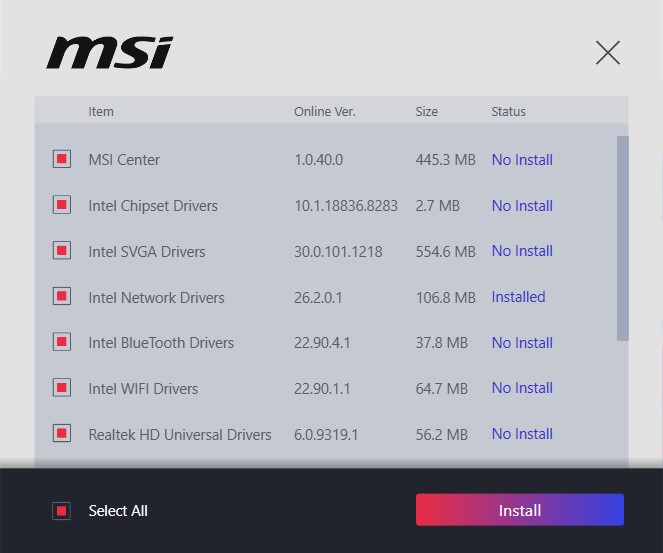Toggle the Intel Chipset Drivers checkbox
This screenshot has height=553, width=663.
(x=62, y=205)
